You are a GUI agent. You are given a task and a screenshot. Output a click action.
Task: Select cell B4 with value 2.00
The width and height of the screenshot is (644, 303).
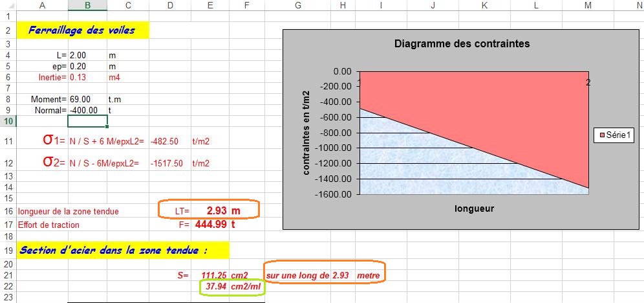[87, 54]
